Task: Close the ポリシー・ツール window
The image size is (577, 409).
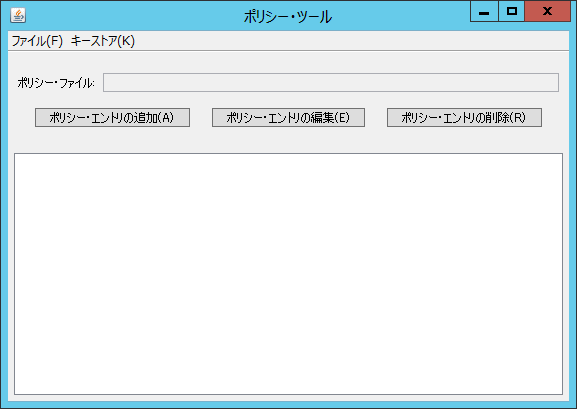Action: click(548, 11)
